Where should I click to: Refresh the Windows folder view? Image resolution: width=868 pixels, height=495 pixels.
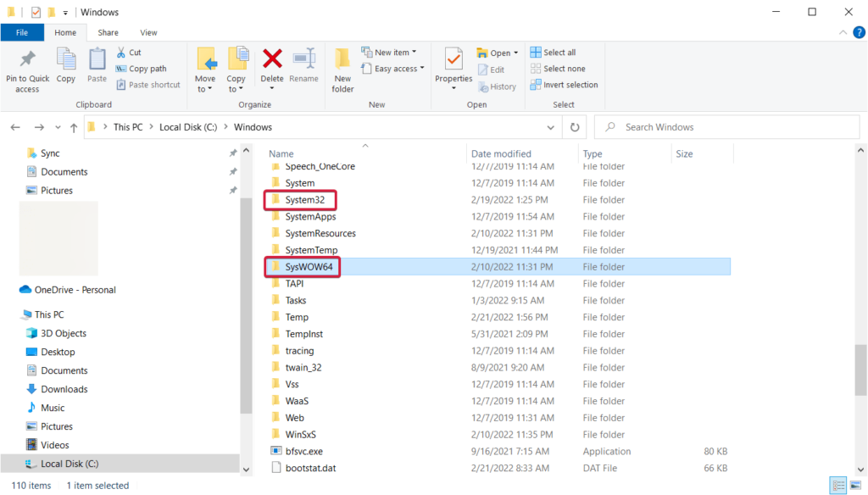[x=575, y=127]
